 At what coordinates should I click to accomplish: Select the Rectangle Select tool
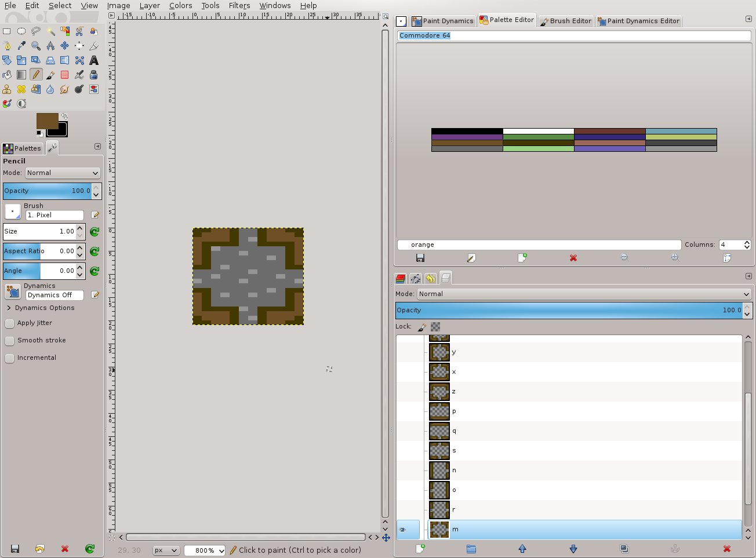(x=7, y=31)
